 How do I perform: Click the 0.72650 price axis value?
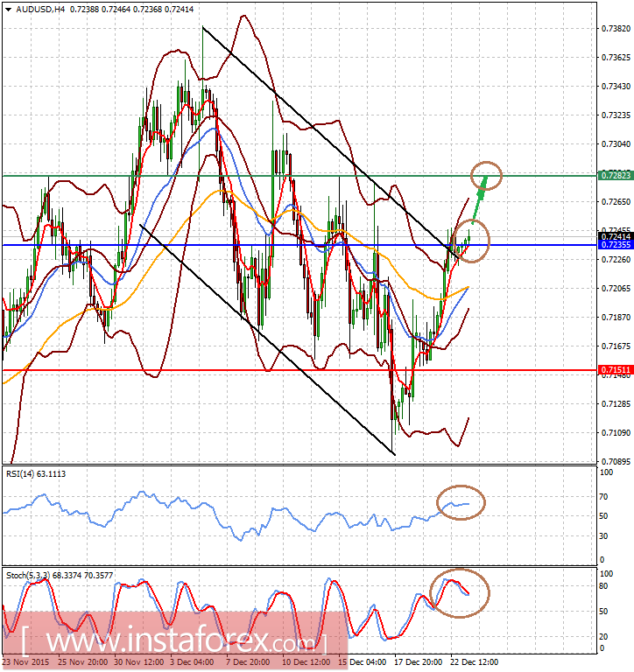pos(616,202)
